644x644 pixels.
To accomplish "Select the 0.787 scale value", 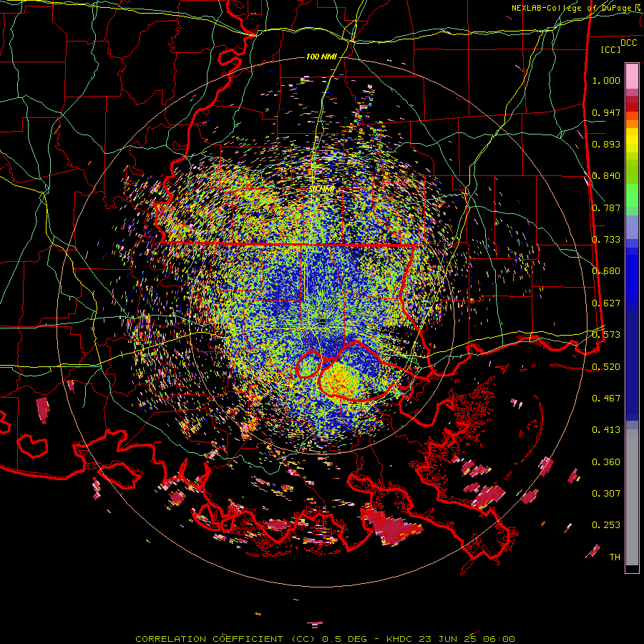I will point(606,208).
